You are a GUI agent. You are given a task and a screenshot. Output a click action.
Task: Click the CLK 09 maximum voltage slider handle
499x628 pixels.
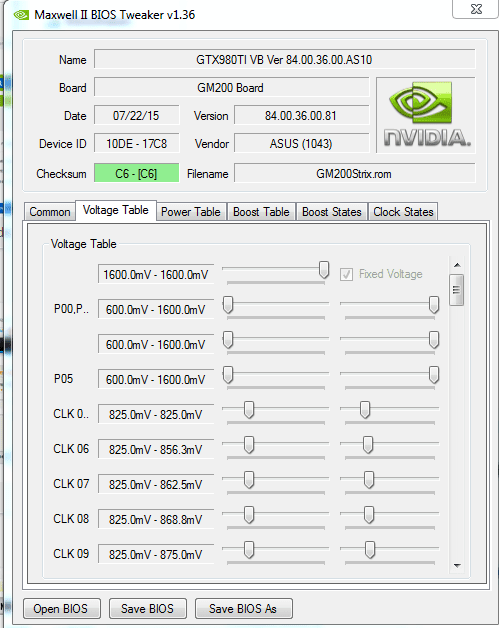(x=370, y=550)
